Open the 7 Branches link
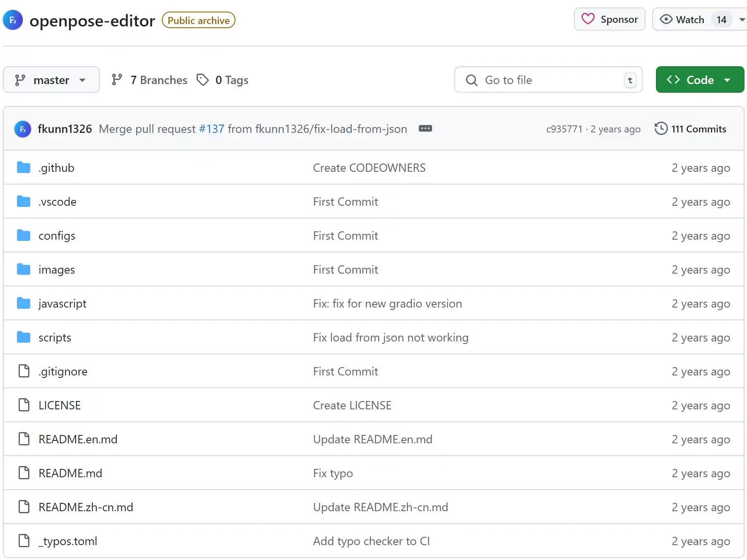This screenshot has height=560, width=747. coord(159,79)
